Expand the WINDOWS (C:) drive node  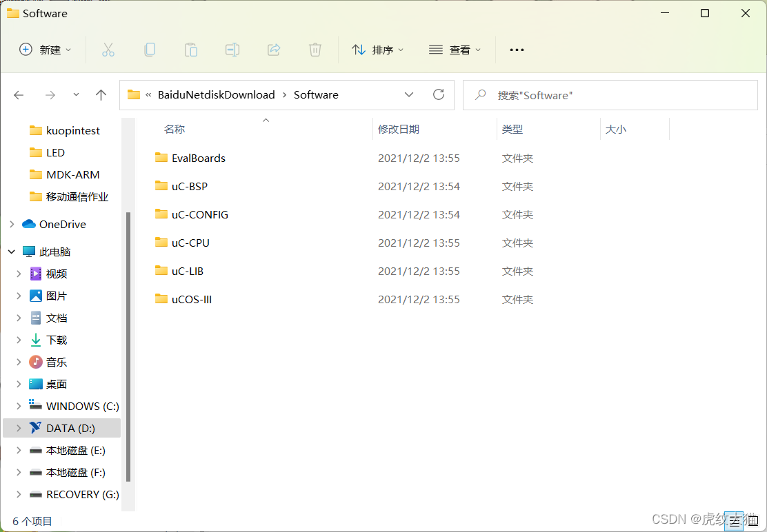click(19, 406)
